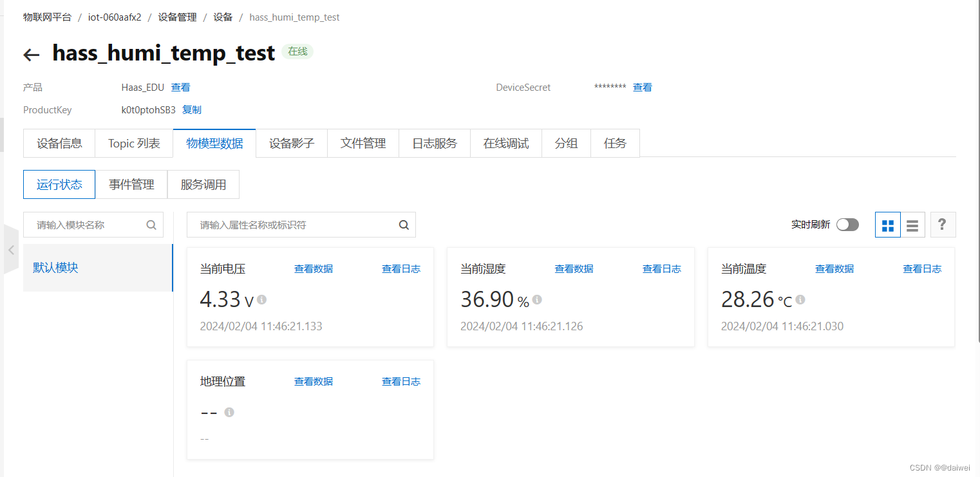This screenshot has width=980, height=477.
Task: Click info icon beside 4.33 V
Action: (262, 299)
